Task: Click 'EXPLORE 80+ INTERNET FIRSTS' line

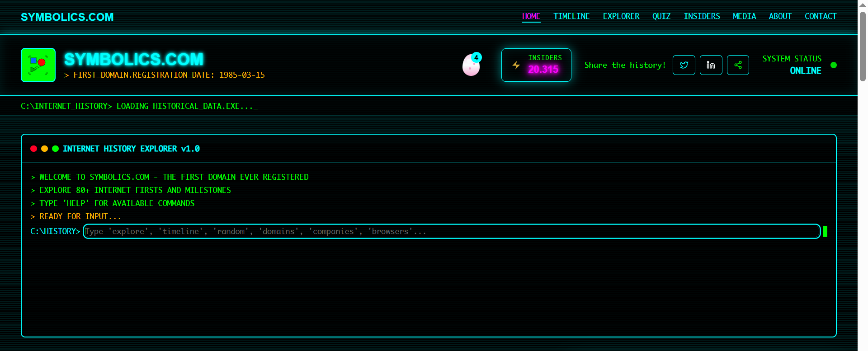Action: [131, 190]
